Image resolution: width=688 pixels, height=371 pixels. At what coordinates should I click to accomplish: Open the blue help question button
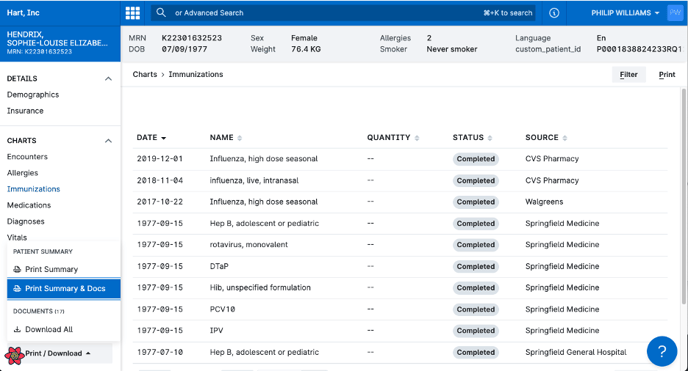[662, 351]
